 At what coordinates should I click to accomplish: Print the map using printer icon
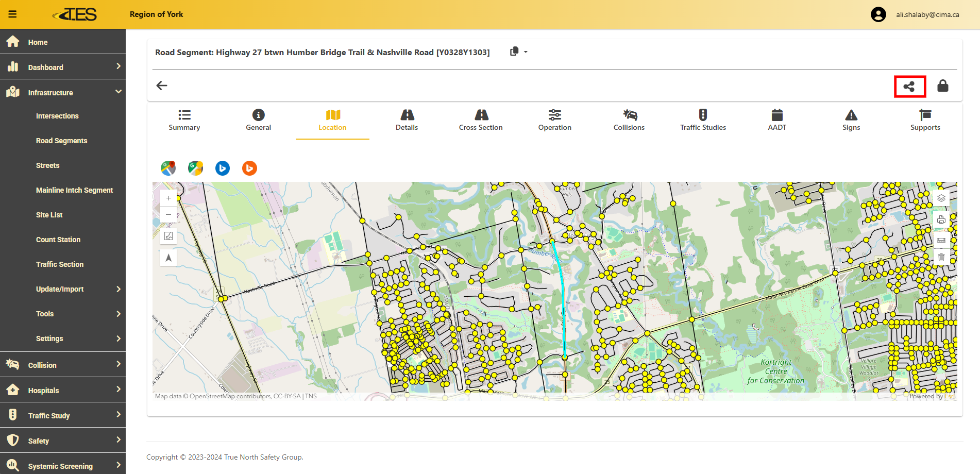pyautogui.click(x=941, y=220)
